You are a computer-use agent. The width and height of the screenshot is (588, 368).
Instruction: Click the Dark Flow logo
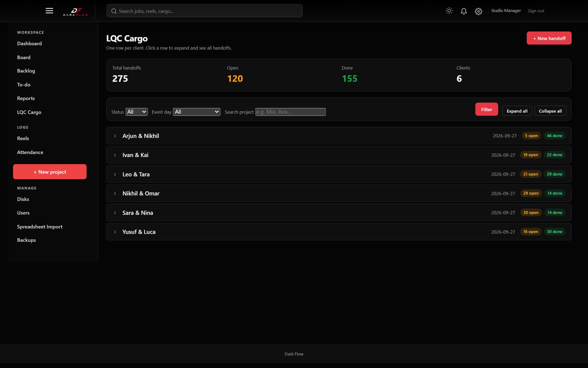click(x=75, y=12)
